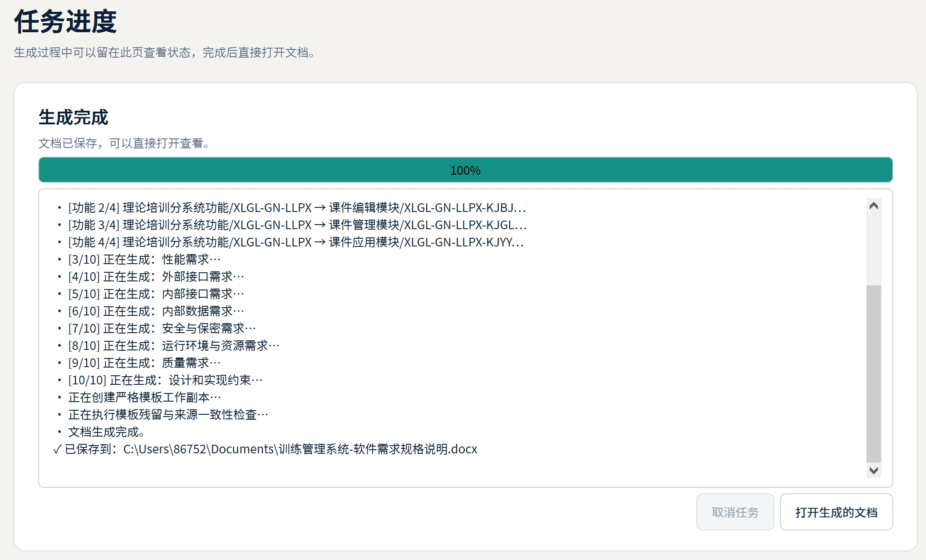Click the 生成完成 heading
Screen dimensions: 926x560
click(x=74, y=118)
